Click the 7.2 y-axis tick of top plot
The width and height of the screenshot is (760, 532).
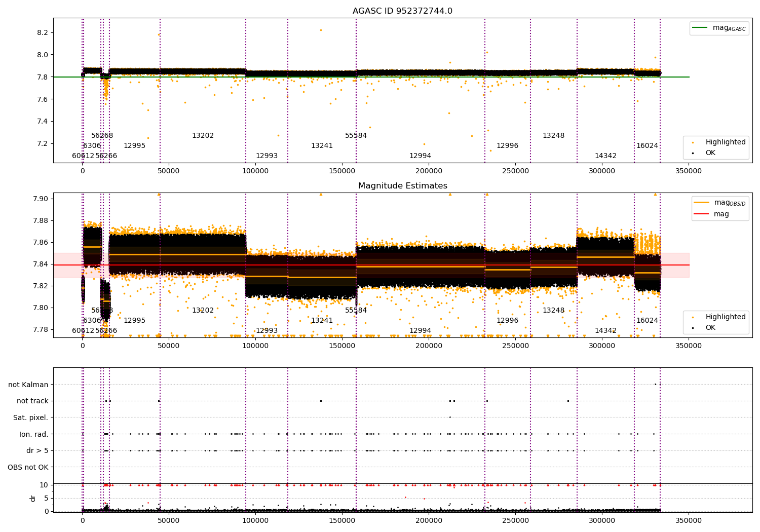43,143
